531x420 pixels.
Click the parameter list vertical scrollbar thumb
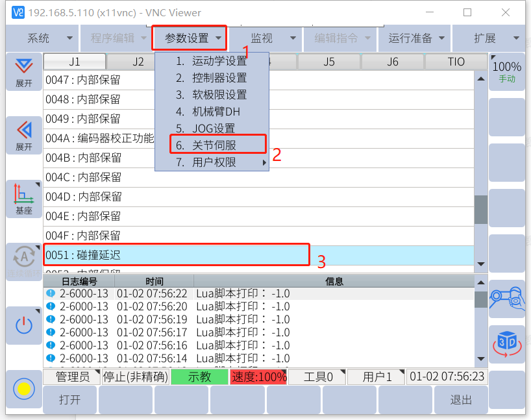pyautogui.click(x=480, y=209)
